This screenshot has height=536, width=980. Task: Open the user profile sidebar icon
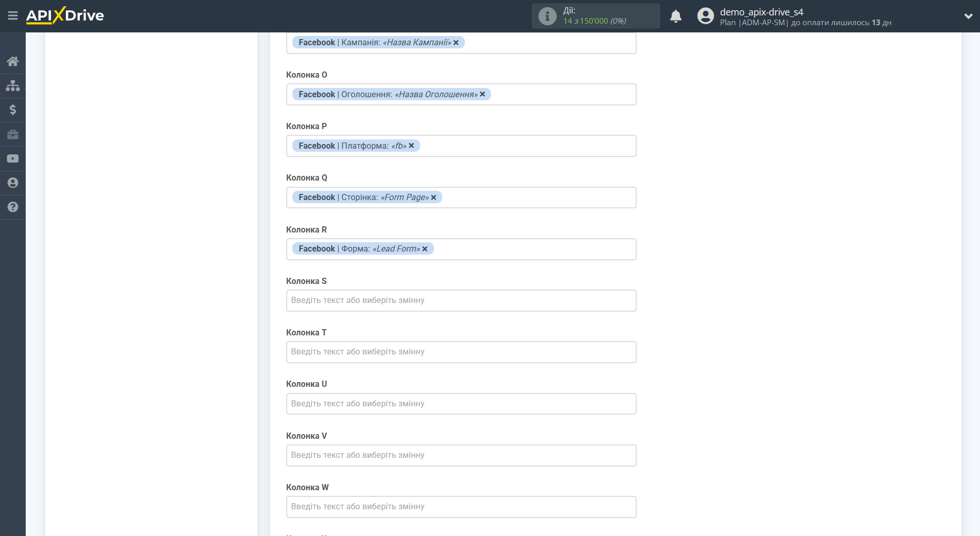(13, 183)
